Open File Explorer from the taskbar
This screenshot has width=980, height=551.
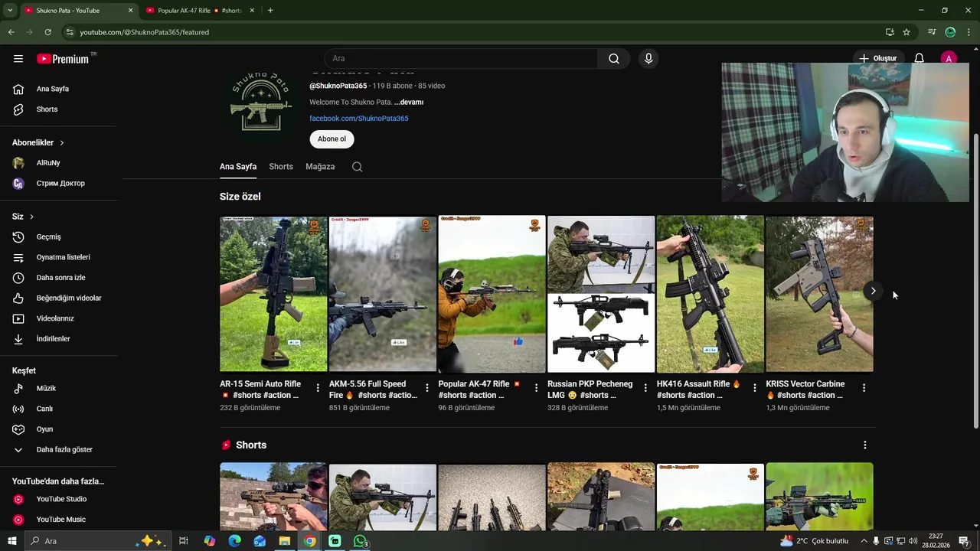point(285,541)
